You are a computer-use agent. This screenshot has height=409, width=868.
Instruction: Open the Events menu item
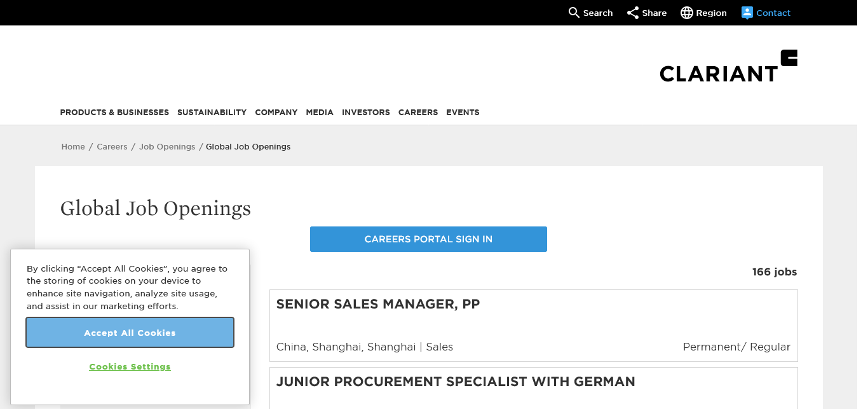click(463, 113)
